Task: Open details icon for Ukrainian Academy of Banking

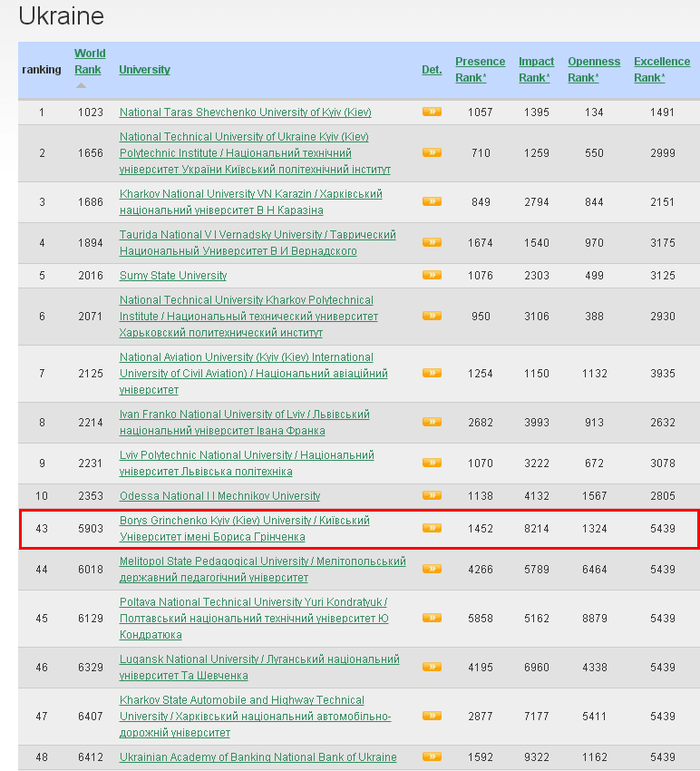Action: pyautogui.click(x=432, y=756)
